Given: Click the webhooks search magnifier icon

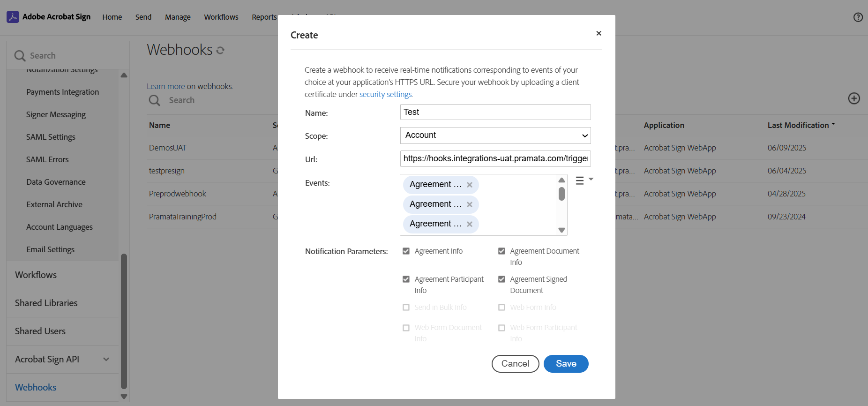Looking at the screenshot, I should coord(154,100).
